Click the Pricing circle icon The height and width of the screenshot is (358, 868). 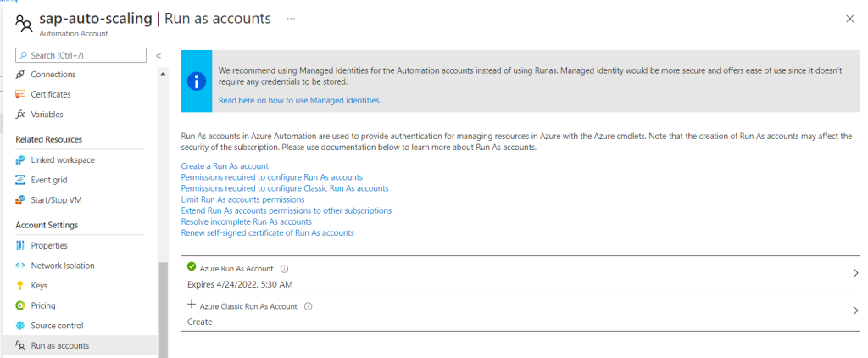pos(20,305)
